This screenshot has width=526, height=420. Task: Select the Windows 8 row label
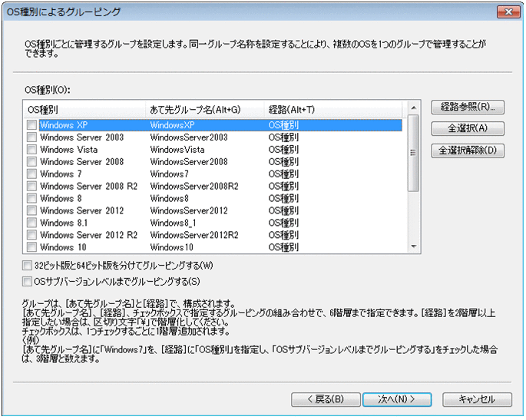[61, 198]
